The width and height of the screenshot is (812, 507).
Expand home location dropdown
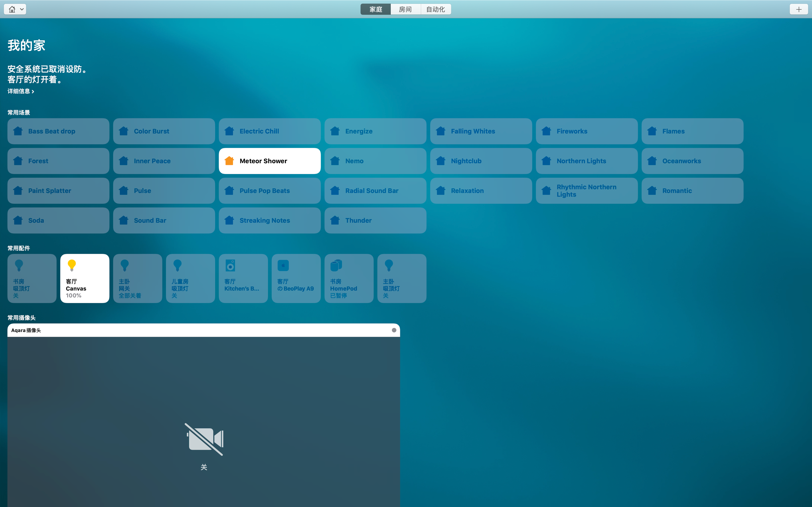coord(15,9)
